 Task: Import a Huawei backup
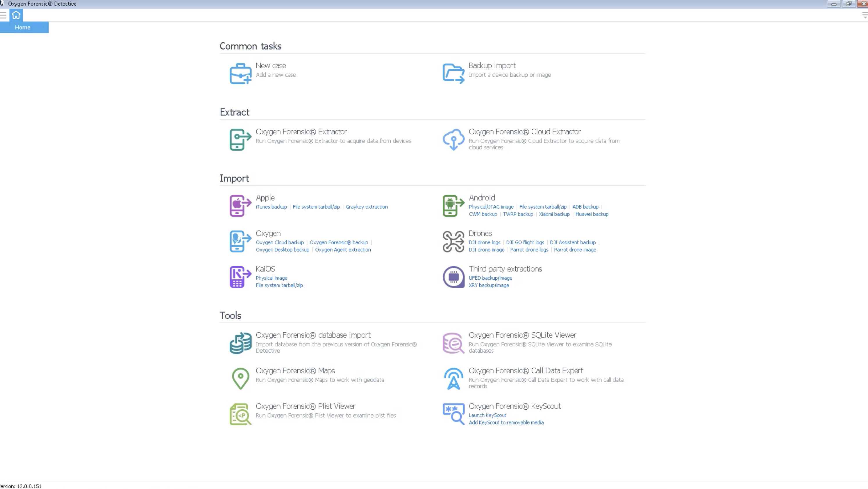pos(592,214)
